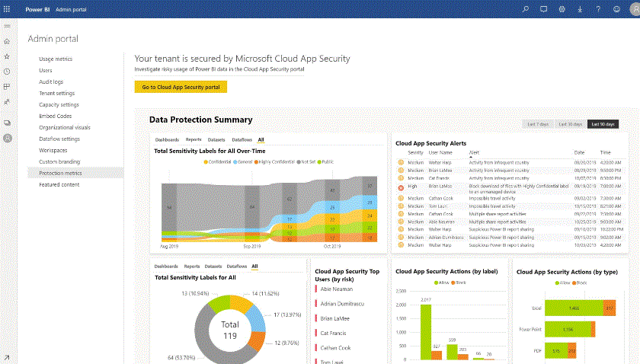Select All tab above Over-Time chart
This screenshot has height=364, width=640.
point(261,139)
